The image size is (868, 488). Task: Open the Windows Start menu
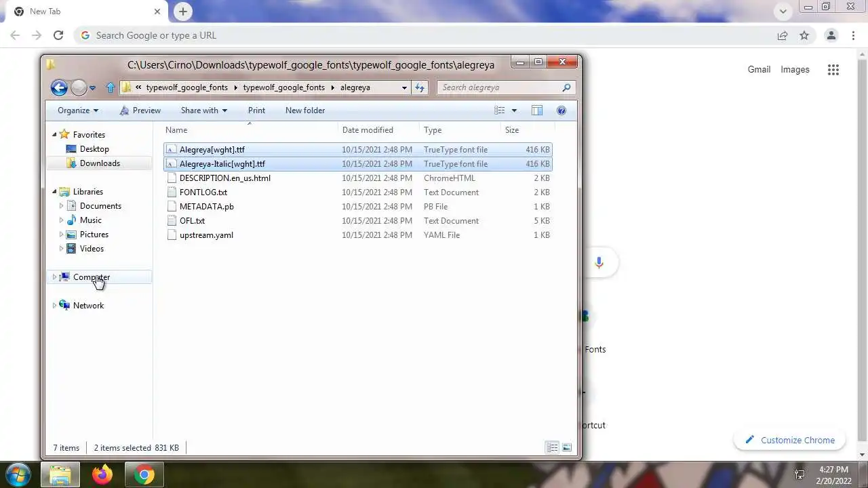(17, 474)
